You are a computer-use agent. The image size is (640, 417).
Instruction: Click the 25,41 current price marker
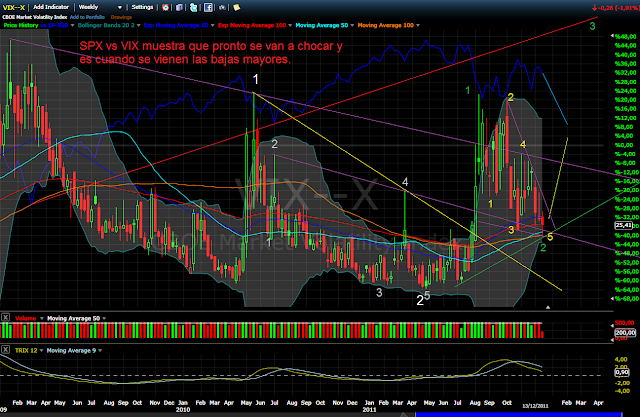(x=624, y=225)
